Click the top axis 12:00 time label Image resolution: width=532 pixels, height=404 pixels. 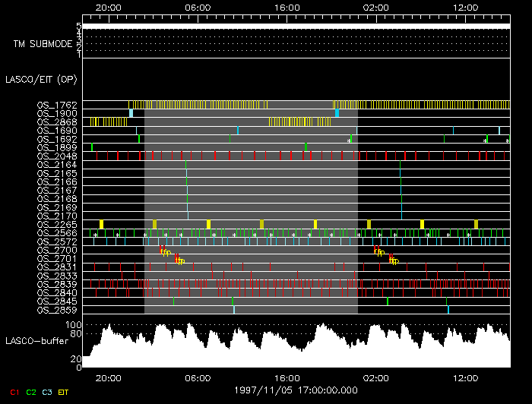pos(465,8)
